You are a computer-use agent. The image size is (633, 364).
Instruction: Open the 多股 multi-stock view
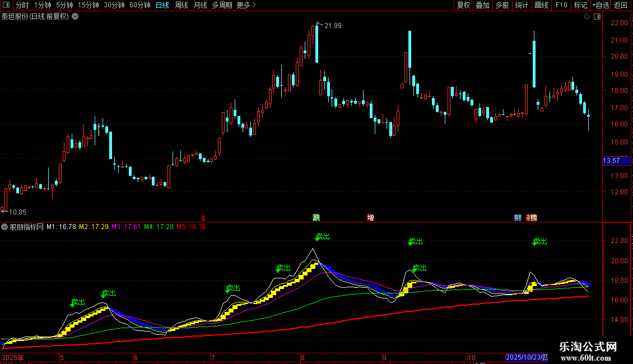click(502, 5)
